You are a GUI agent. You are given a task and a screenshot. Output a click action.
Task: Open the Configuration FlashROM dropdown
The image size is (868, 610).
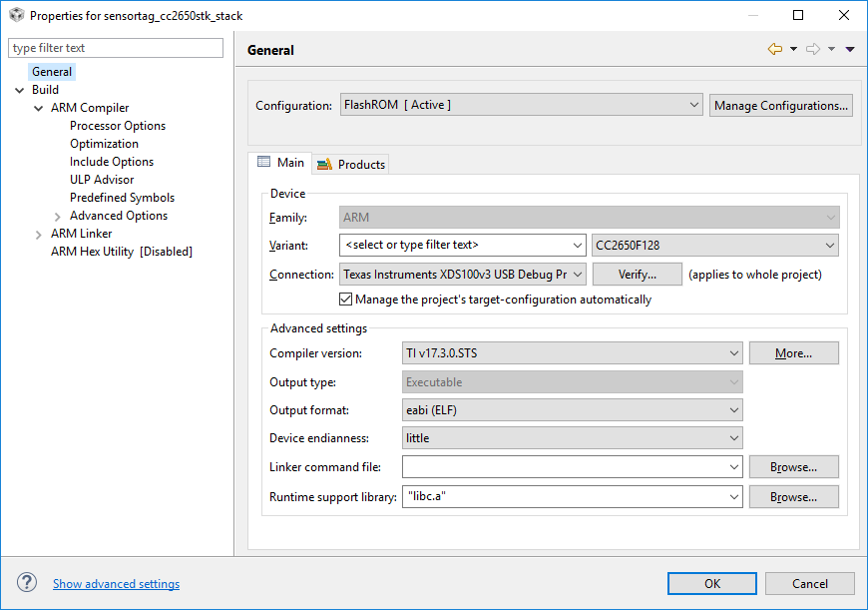(x=522, y=105)
